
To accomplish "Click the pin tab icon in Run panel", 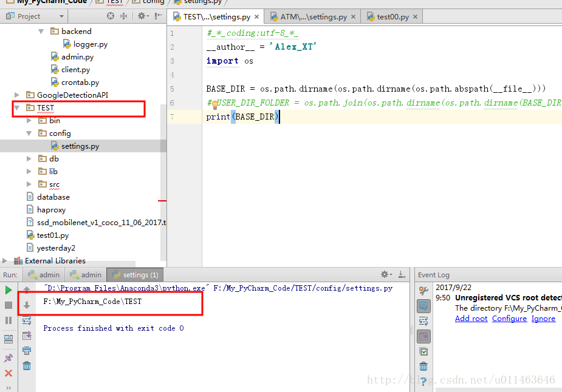I will pyautogui.click(x=9, y=357).
